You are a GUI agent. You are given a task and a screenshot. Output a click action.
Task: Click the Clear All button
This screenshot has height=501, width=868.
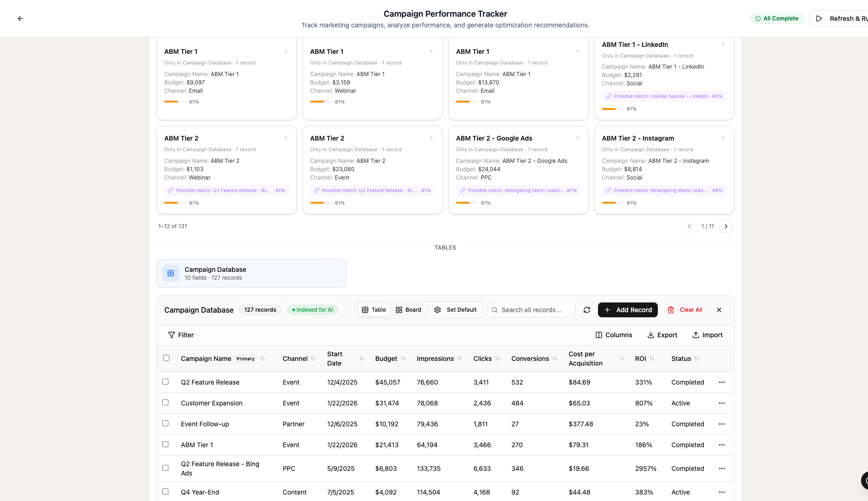685,309
